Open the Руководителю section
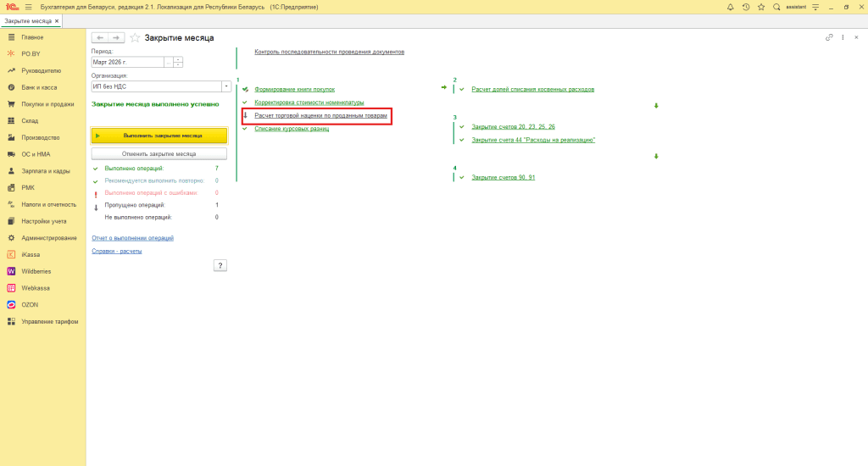This screenshot has width=868, height=466. 42,71
